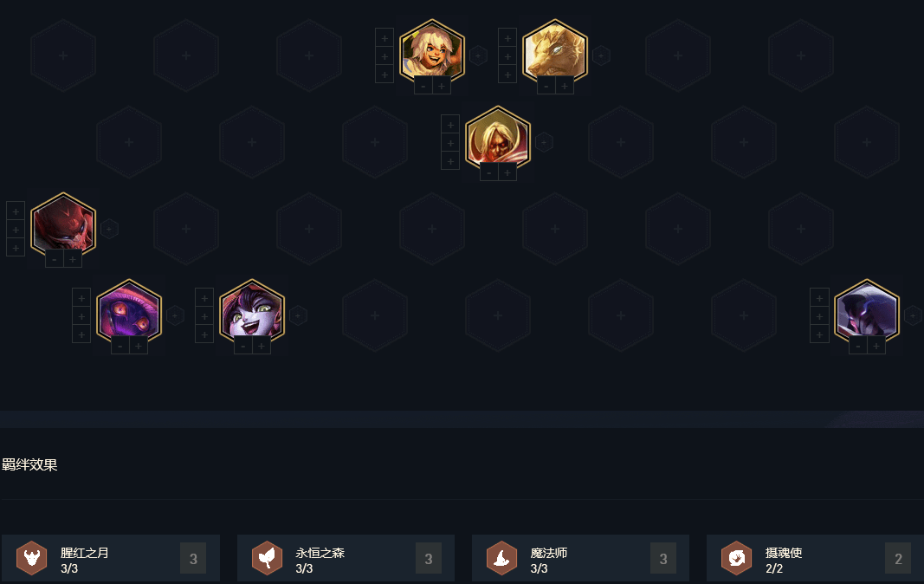Screen dimensions: 924x584
Task: Increase star level of purple mushroom champion
Action: click(x=139, y=347)
